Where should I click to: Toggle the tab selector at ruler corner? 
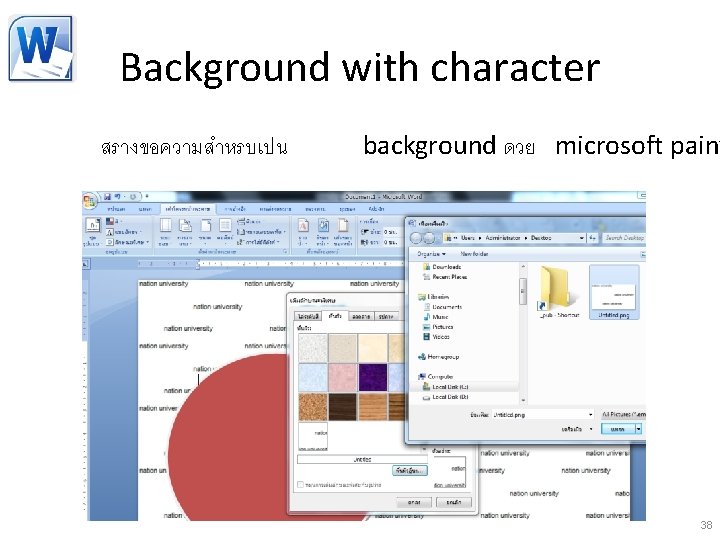point(85,264)
